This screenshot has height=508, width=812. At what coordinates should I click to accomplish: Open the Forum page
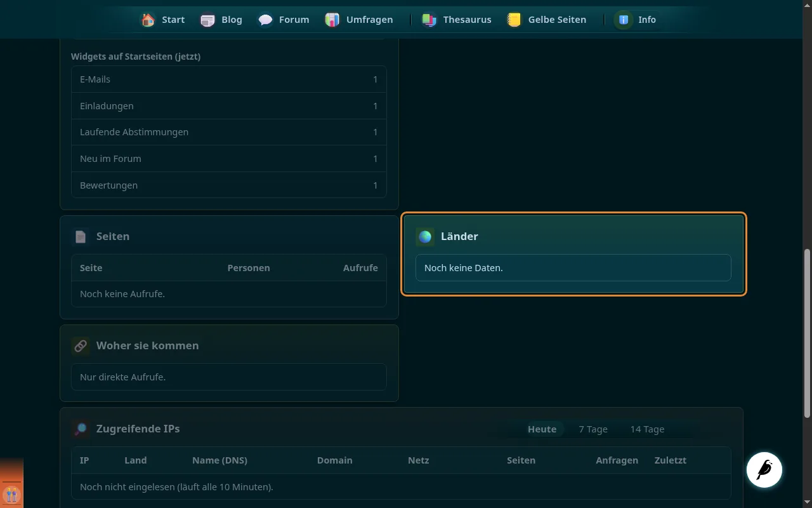[x=284, y=20]
